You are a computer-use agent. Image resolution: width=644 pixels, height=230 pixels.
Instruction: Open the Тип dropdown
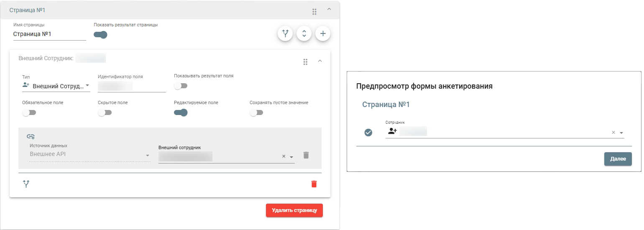coord(56,86)
